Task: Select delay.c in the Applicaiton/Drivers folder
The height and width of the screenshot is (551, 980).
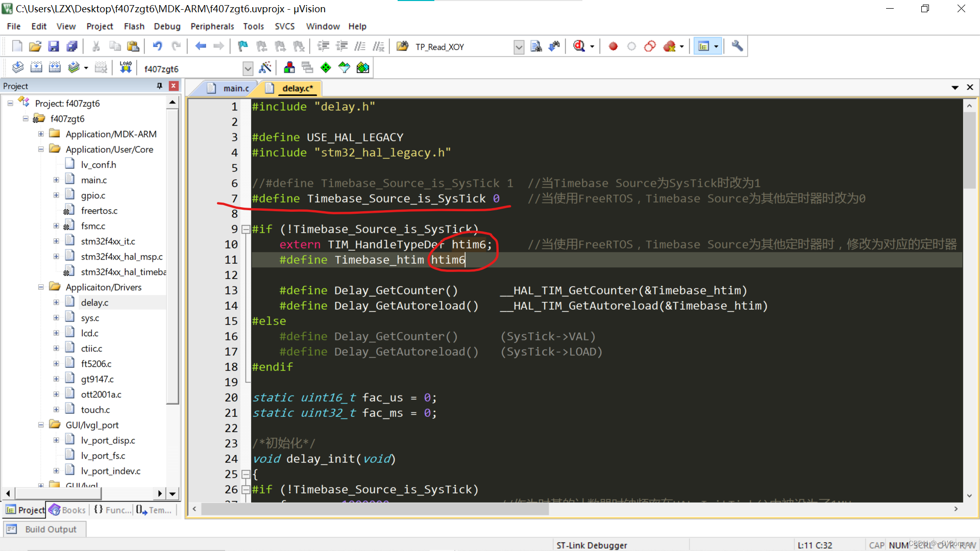Action: (x=94, y=302)
